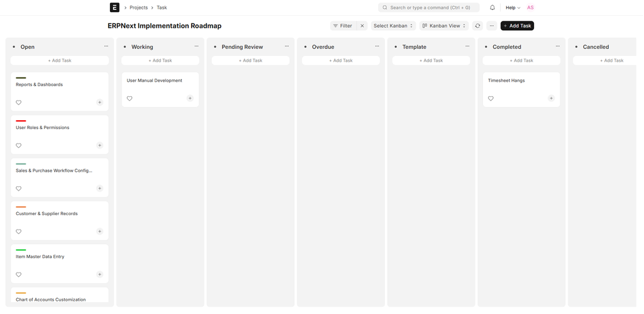644x314 pixels.
Task: Like the Sales & Purchase Workflow card
Action: [x=18, y=189]
